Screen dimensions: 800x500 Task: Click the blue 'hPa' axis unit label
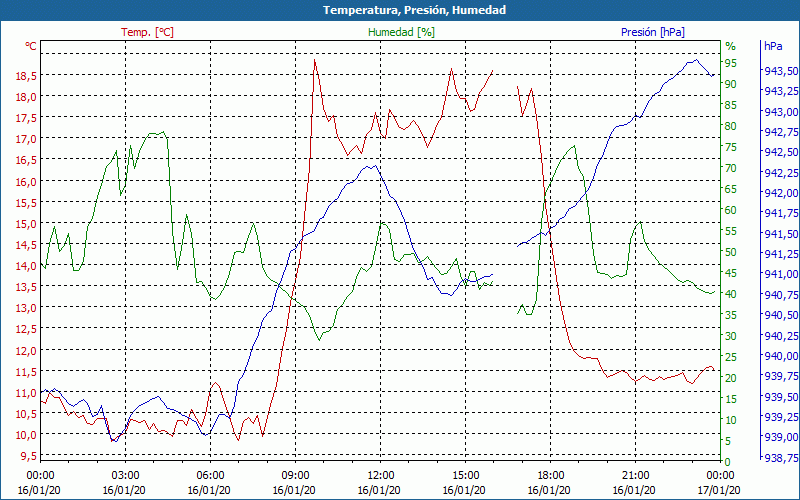click(x=773, y=45)
